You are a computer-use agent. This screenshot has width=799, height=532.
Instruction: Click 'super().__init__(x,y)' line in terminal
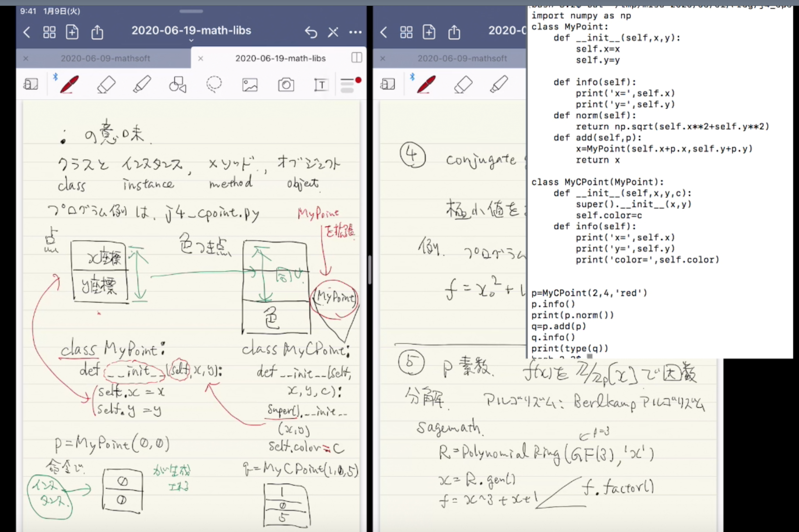(634, 204)
